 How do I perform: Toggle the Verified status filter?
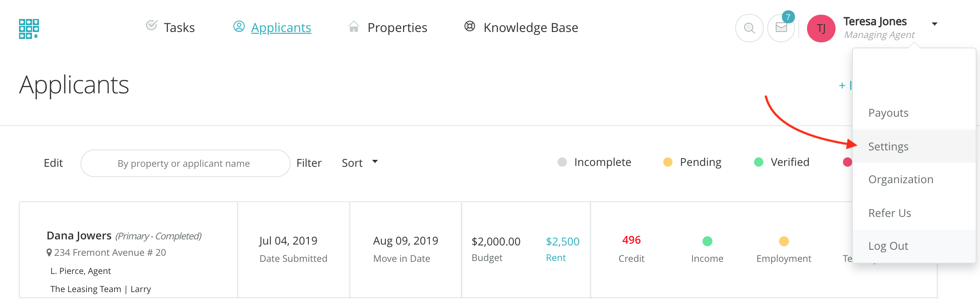pyautogui.click(x=782, y=162)
